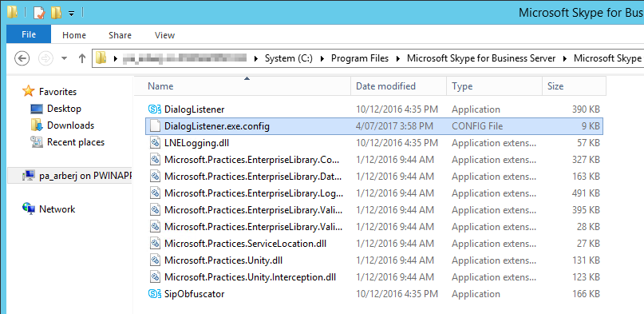Click Microsoft Skype for Business Server breadcrumb
The height and width of the screenshot is (314, 644).
[481, 58]
